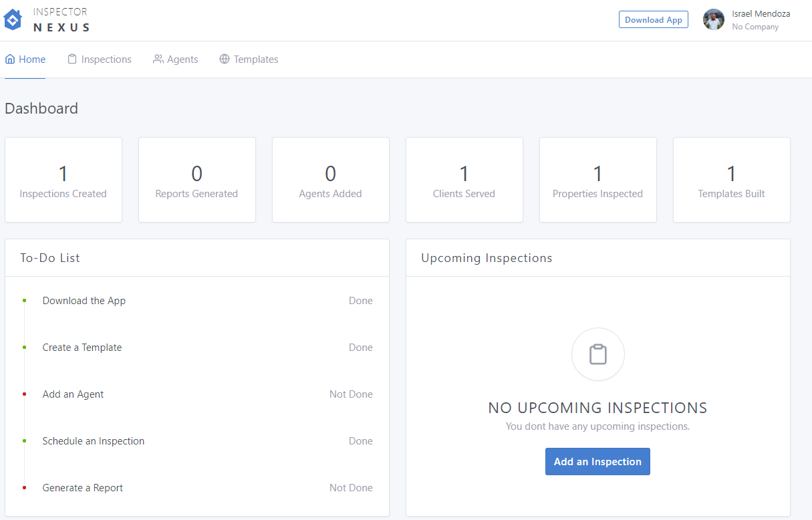The image size is (812, 520).
Task: Click the Agents Added stat card
Action: 330,180
